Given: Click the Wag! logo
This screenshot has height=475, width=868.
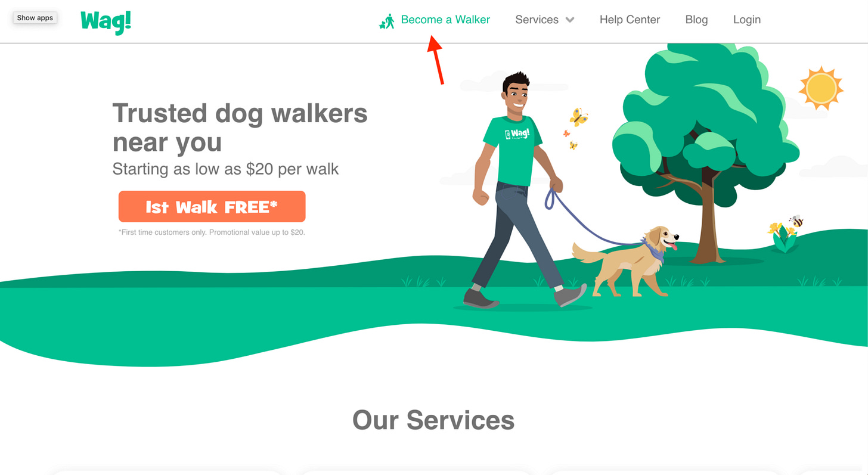Looking at the screenshot, I should click(106, 22).
